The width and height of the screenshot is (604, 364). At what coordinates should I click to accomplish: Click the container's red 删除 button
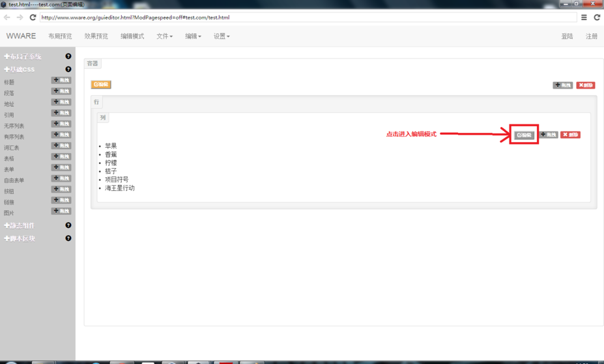(586, 85)
